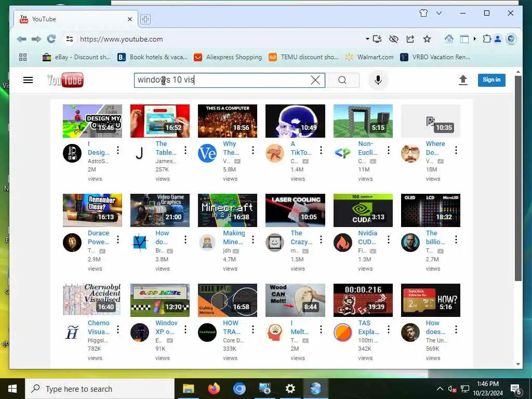Viewport: 532px width, 399px height.
Task: Click the 'Where Do...' video title
Action: [435, 148]
